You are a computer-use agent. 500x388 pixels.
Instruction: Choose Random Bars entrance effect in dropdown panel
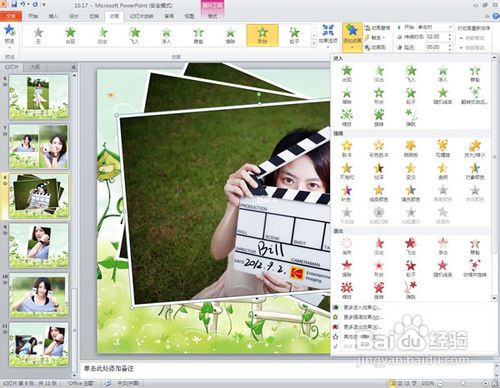coord(443,96)
